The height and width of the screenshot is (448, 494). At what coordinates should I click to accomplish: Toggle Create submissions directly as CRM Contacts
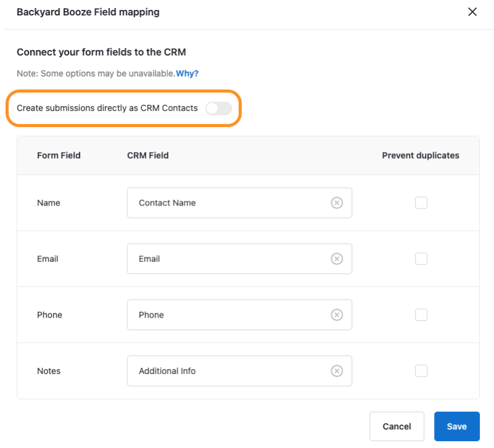click(x=219, y=109)
